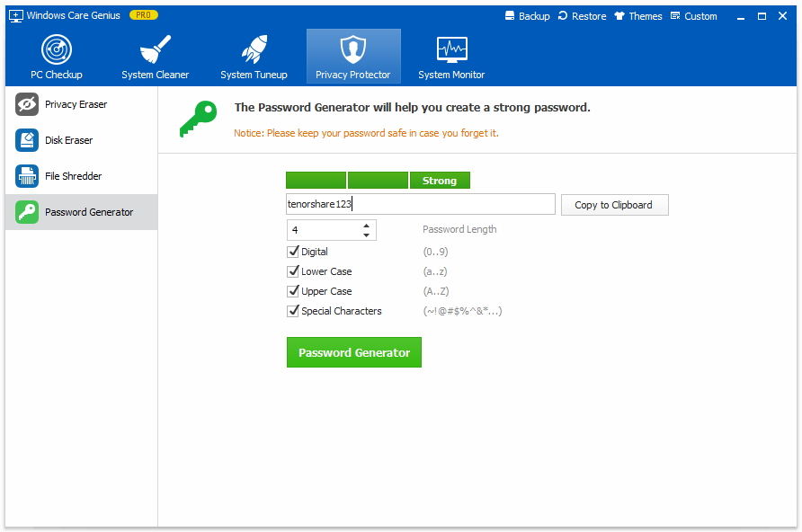802x532 pixels.
Task: Click the Strong strength bar segment
Action: (440, 181)
